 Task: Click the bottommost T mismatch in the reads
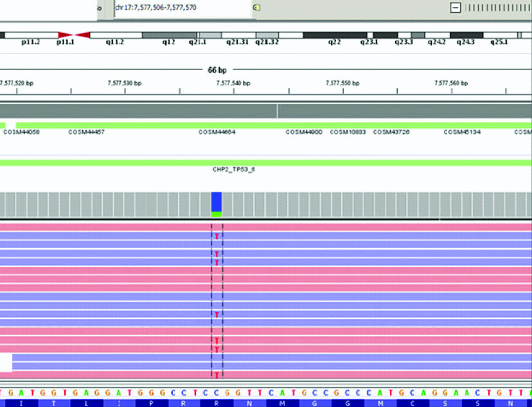pos(217,375)
